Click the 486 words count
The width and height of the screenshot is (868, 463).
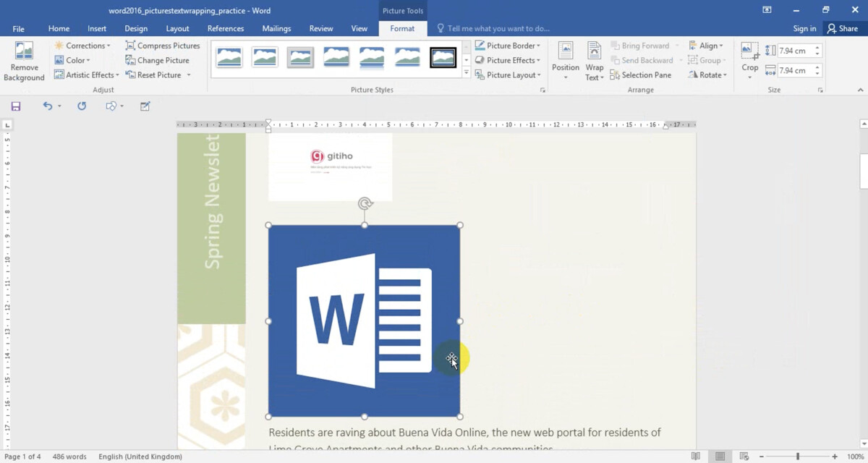point(69,456)
